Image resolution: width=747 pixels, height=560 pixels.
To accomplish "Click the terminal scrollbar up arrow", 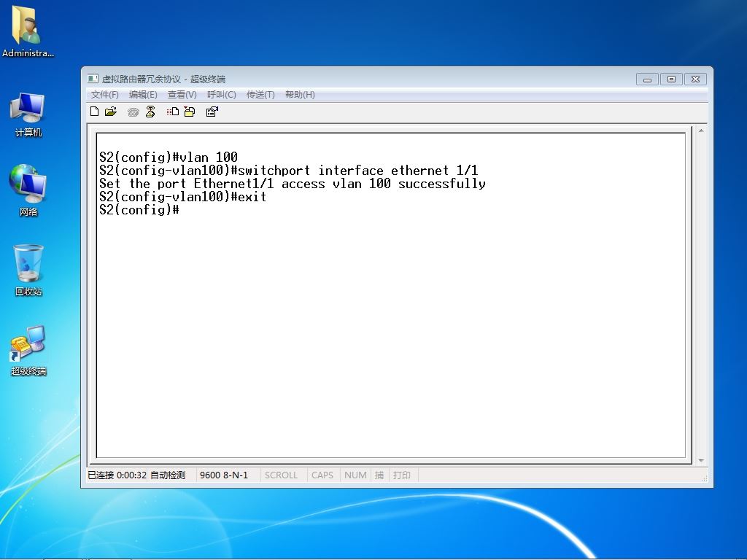I will point(701,131).
